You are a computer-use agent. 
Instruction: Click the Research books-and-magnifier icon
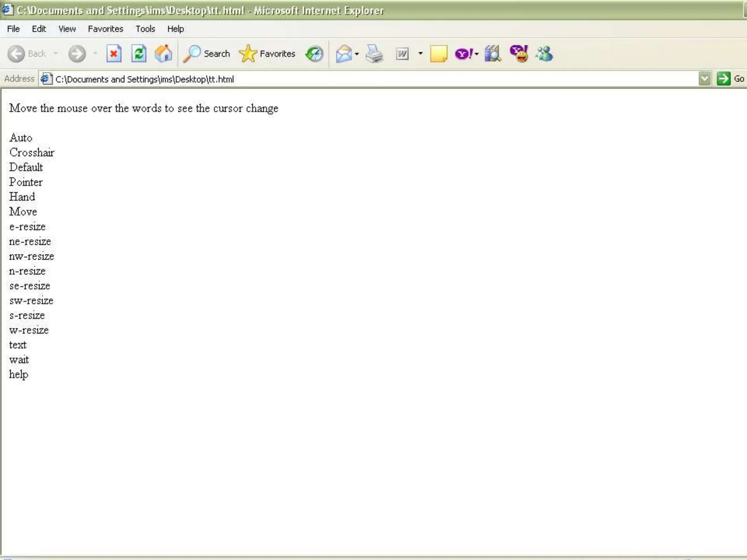click(492, 54)
